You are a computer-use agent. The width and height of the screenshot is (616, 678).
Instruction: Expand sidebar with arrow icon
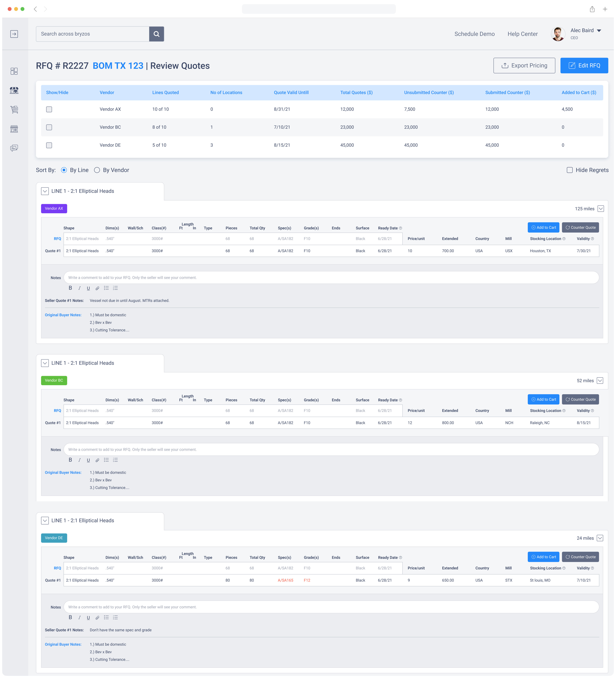[14, 34]
